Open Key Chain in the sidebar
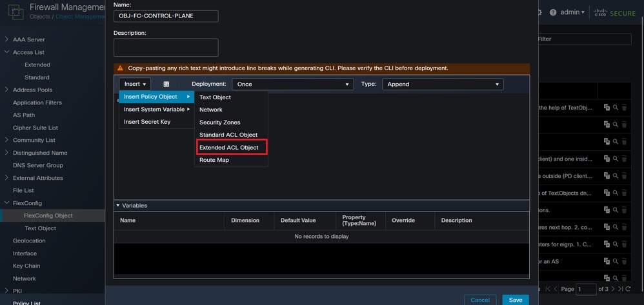644x305 pixels. [26, 266]
